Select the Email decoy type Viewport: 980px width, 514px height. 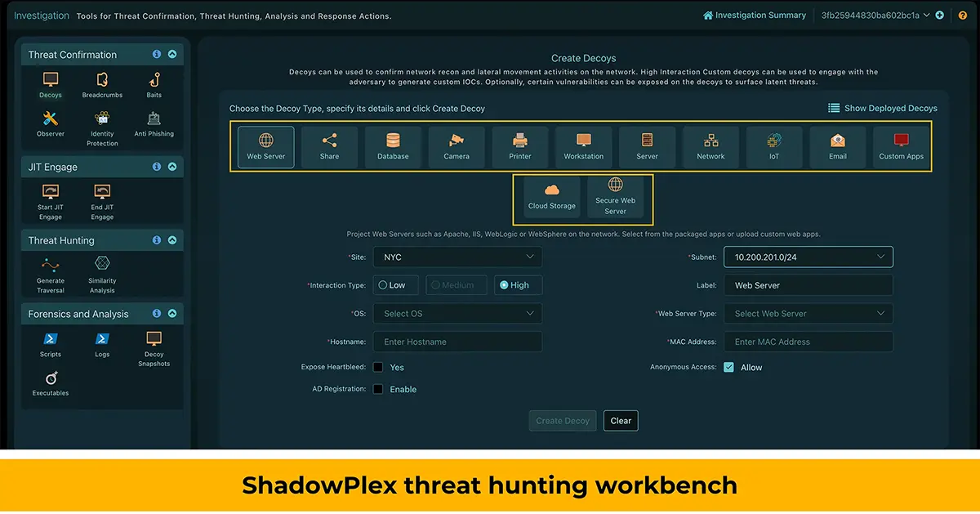coord(838,147)
